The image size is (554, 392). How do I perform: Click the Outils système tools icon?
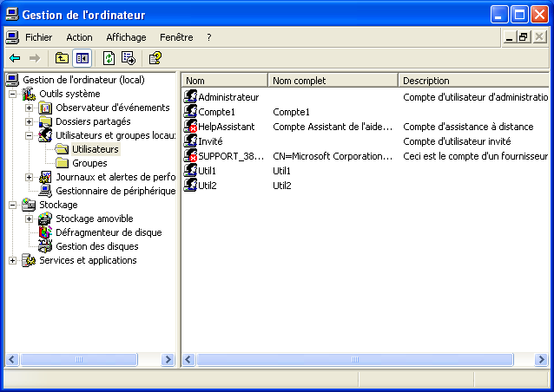pyautogui.click(x=29, y=94)
